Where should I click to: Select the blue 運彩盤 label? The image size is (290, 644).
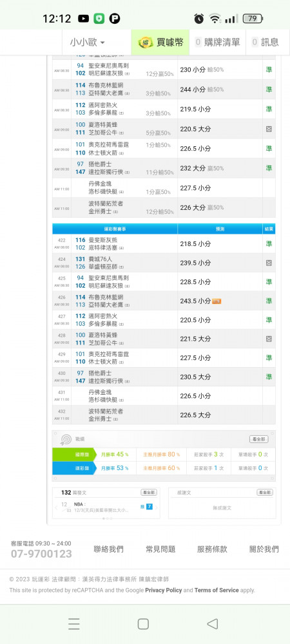pos(73,468)
